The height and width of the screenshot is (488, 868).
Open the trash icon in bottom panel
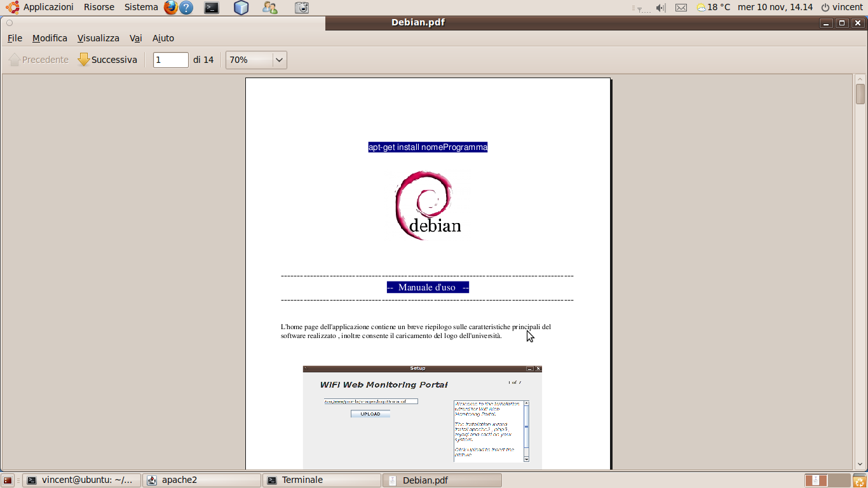tap(859, 480)
